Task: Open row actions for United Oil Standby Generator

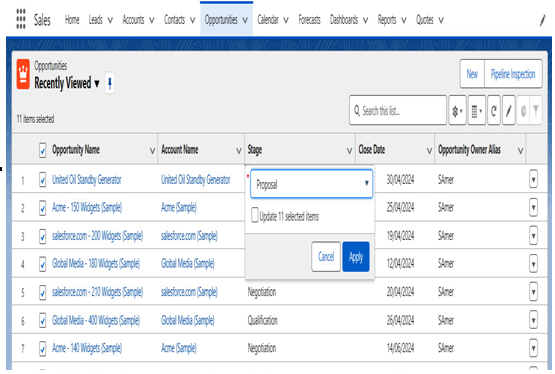Action: pos(533,179)
